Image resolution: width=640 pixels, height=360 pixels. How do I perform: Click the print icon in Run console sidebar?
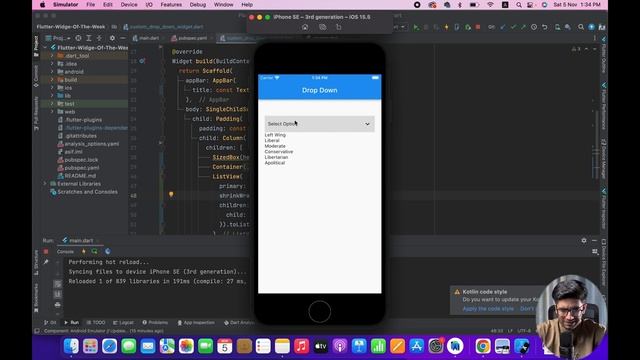click(58, 304)
